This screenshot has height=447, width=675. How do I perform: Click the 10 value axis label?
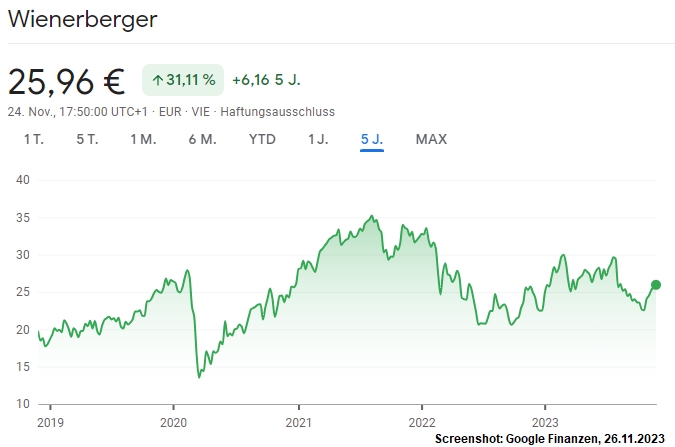[23, 404]
